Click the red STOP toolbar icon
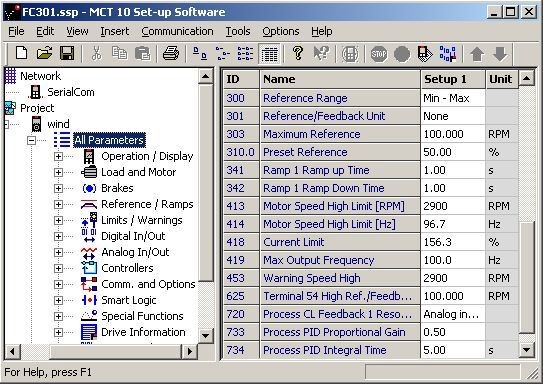 379,54
